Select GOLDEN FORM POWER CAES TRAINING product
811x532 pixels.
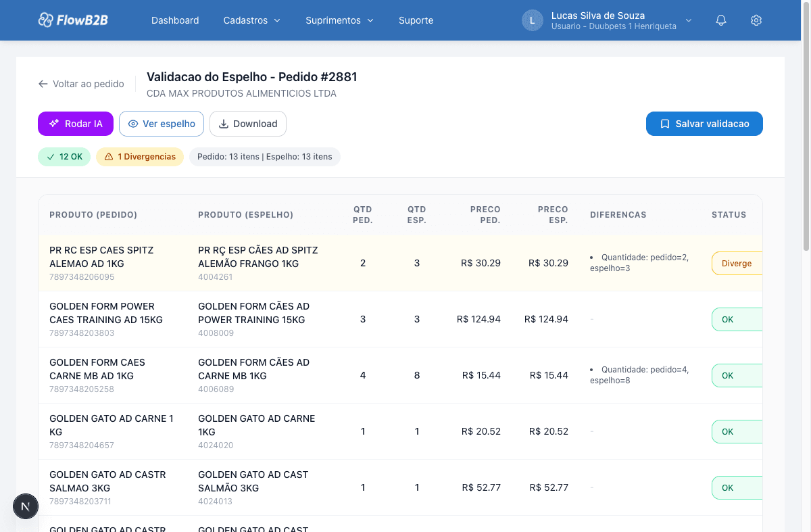(x=106, y=313)
